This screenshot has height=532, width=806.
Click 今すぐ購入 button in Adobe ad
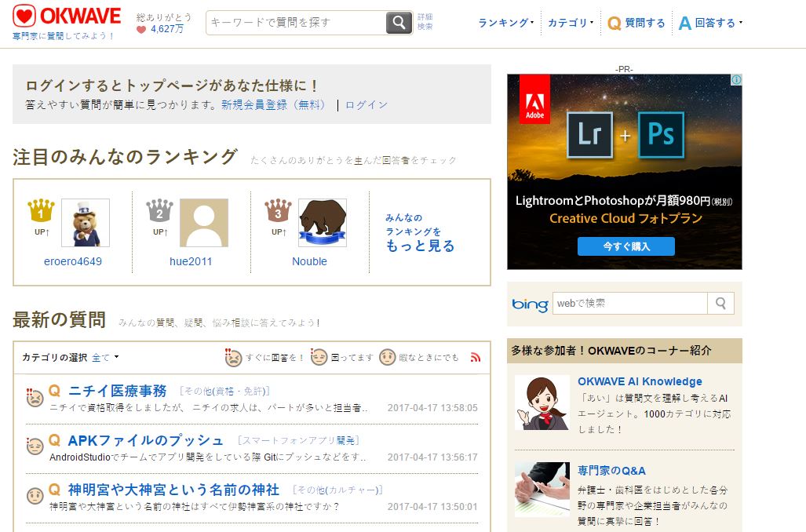click(x=626, y=246)
